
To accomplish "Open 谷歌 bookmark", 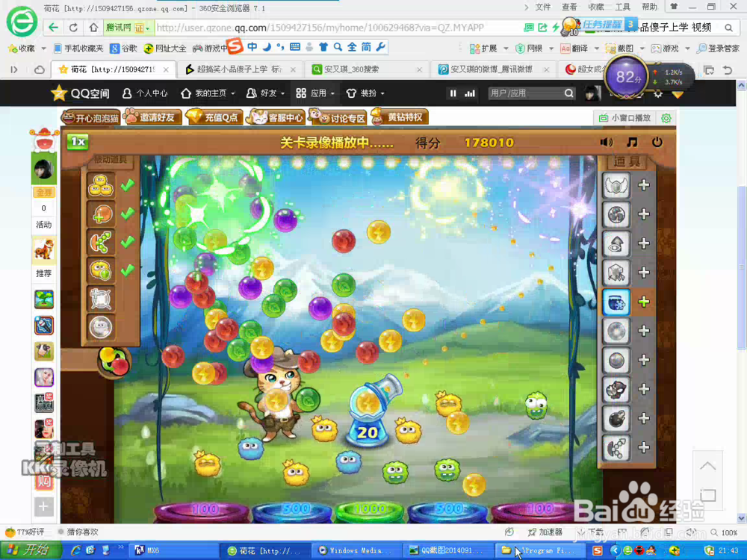I will click(123, 48).
